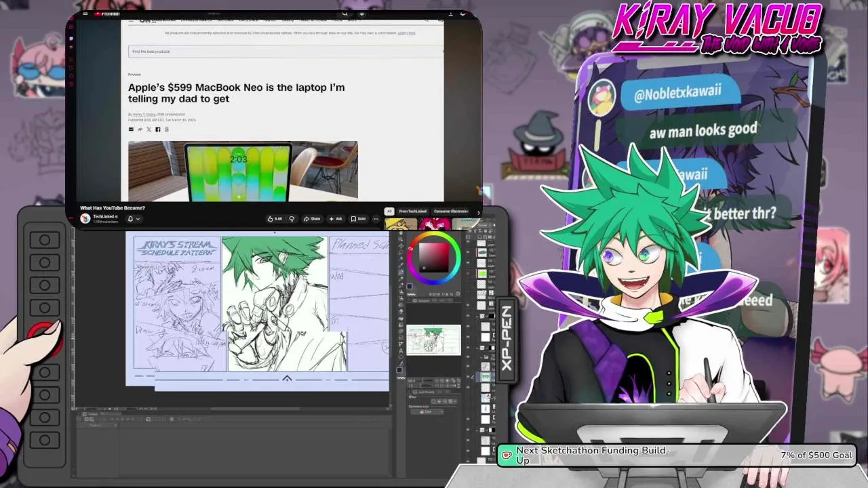This screenshot has height=488, width=868.
Task: Like the video showing 6.6K likes
Action: (275, 219)
